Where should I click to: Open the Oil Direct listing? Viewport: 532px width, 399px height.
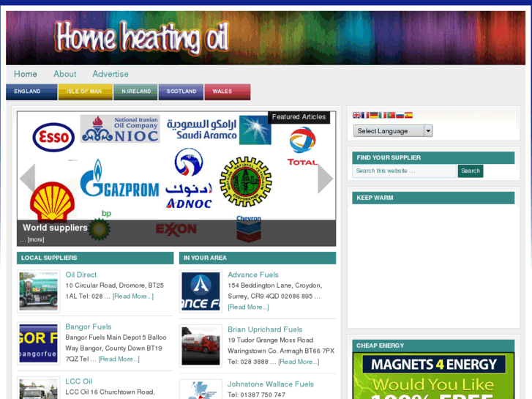(80, 275)
